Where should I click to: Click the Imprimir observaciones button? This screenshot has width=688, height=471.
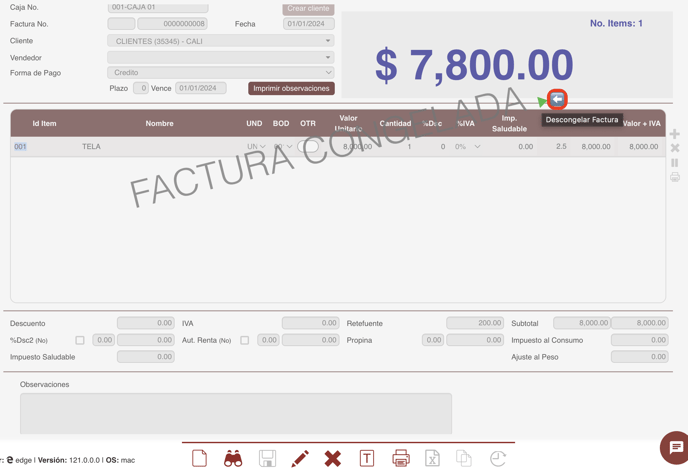(291, 88)
